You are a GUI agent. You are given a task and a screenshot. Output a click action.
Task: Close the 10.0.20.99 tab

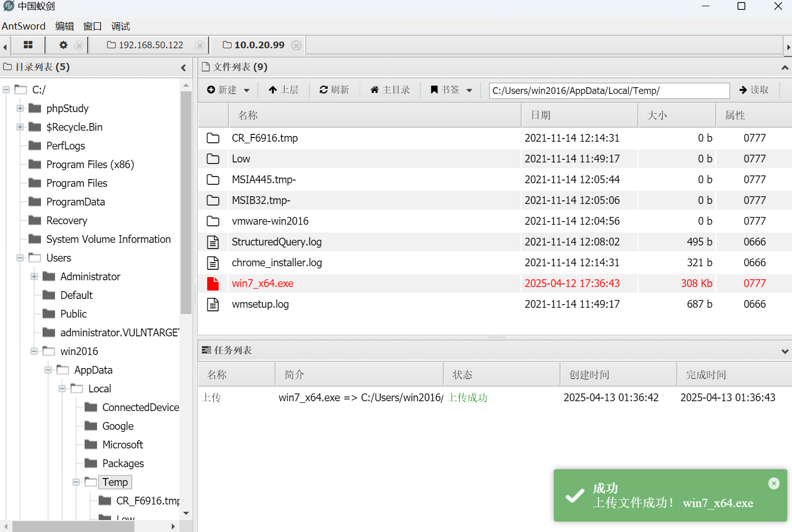tap(296, 46)
